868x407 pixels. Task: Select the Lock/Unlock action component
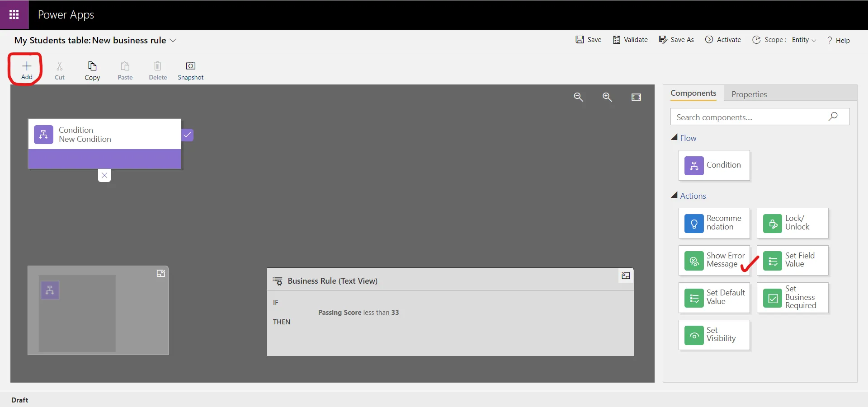792,223
